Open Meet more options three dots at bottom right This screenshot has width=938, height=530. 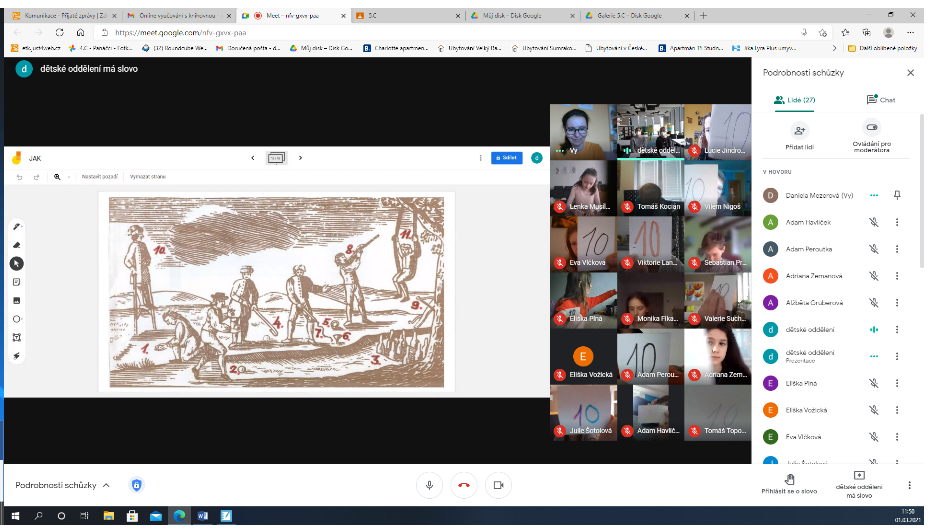tap(909, 485)
